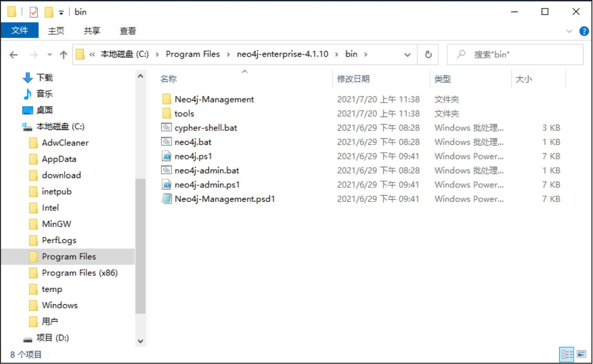593x364 pixels.
Task: Select the neo4j-admin.bat file icon
Action: [x=166, y=170]
